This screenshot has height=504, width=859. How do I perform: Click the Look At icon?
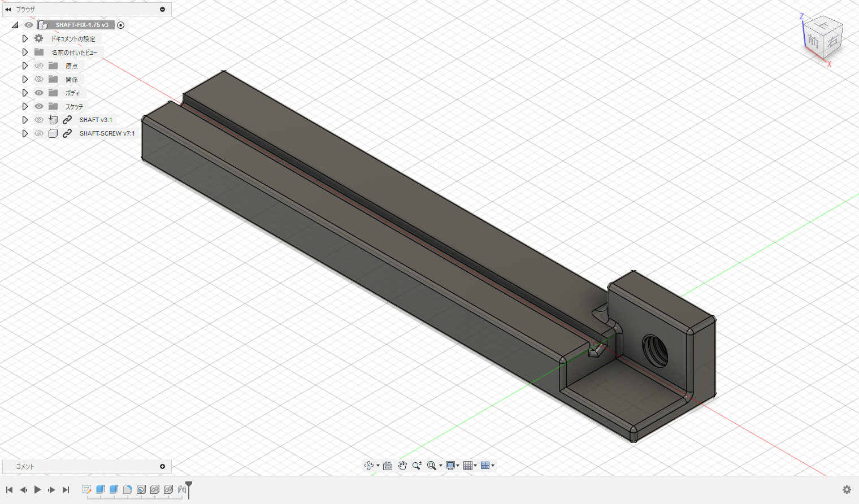[x=388, y=466]
